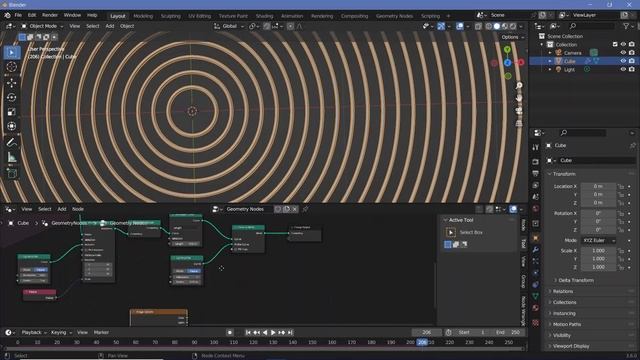
Task: Toggle snapping magnet in viewport header
Action: pyautogui.click(x=267, y=26)
